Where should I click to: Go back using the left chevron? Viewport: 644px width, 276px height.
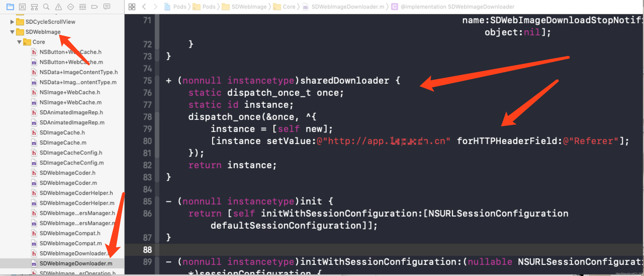144,7
